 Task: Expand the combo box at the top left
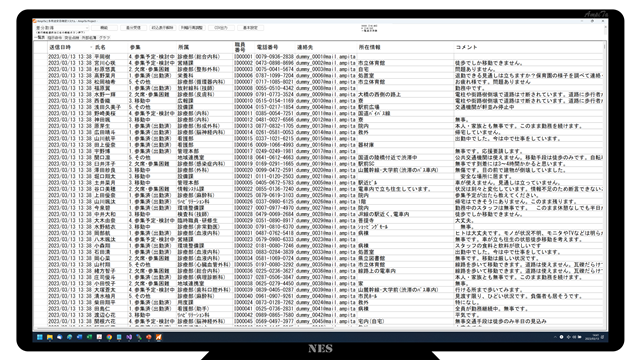pyautogui.click(x=62, y=28)
